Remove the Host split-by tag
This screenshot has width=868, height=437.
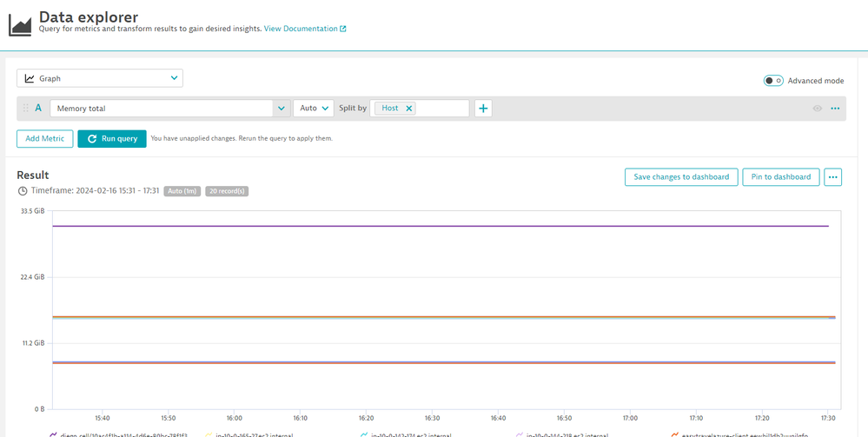click(x=408, y=109)
